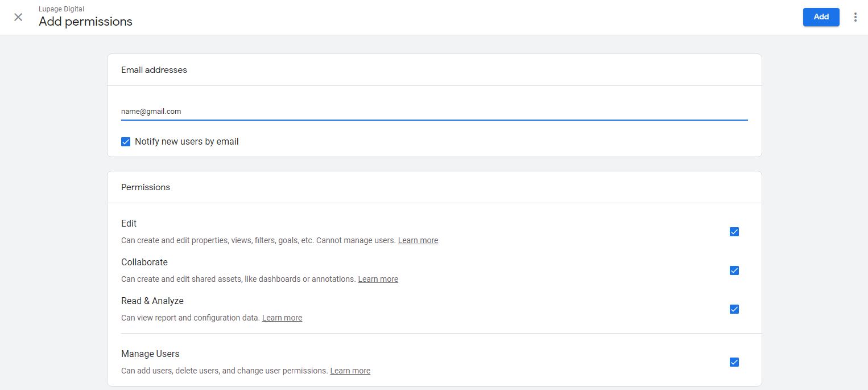Click the Add permissions page title
868x390 pixels.
[x=85, y=22]
